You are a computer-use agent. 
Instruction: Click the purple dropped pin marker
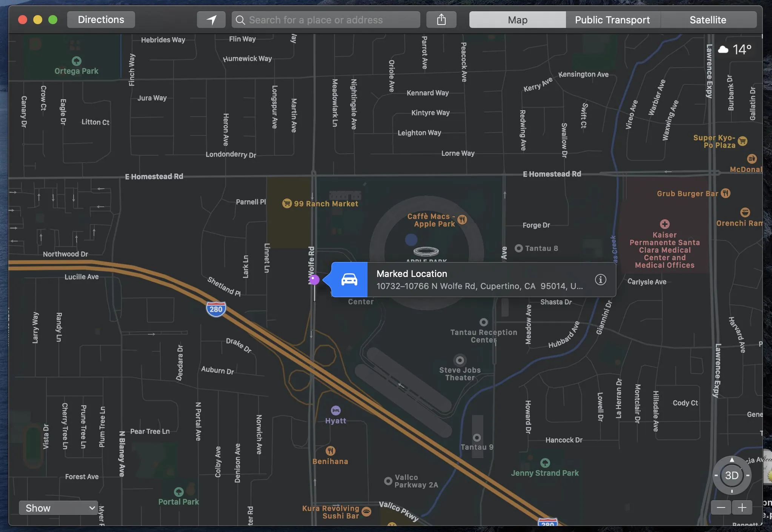314,280
